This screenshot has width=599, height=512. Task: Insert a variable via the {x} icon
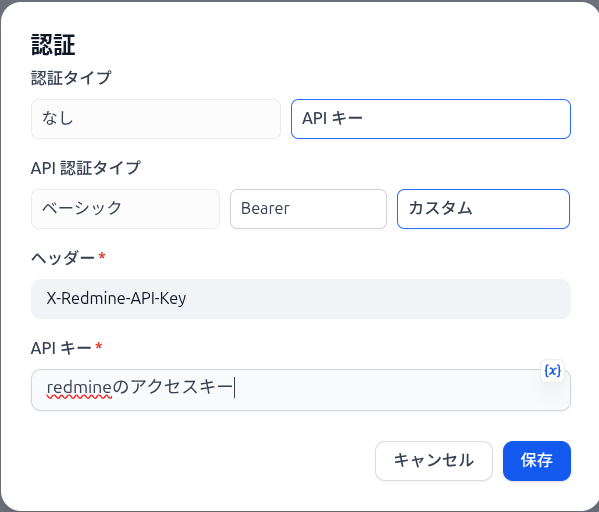coord(552,371)
